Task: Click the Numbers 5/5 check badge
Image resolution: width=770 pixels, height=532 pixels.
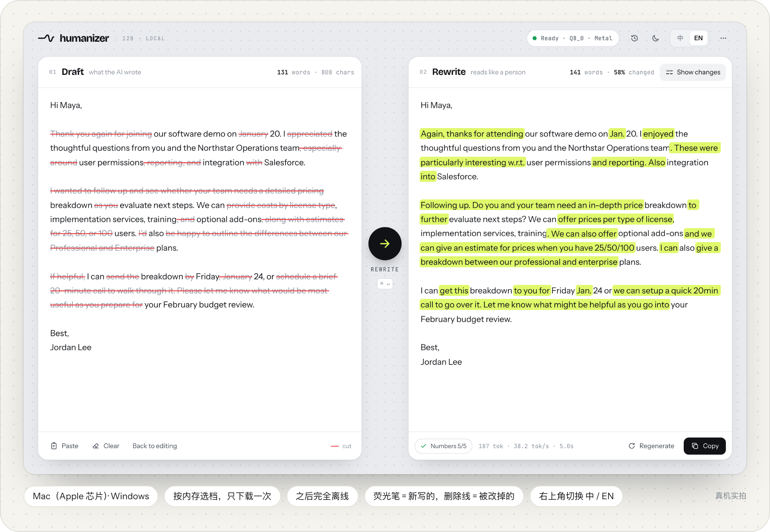Action: point(443,446)
